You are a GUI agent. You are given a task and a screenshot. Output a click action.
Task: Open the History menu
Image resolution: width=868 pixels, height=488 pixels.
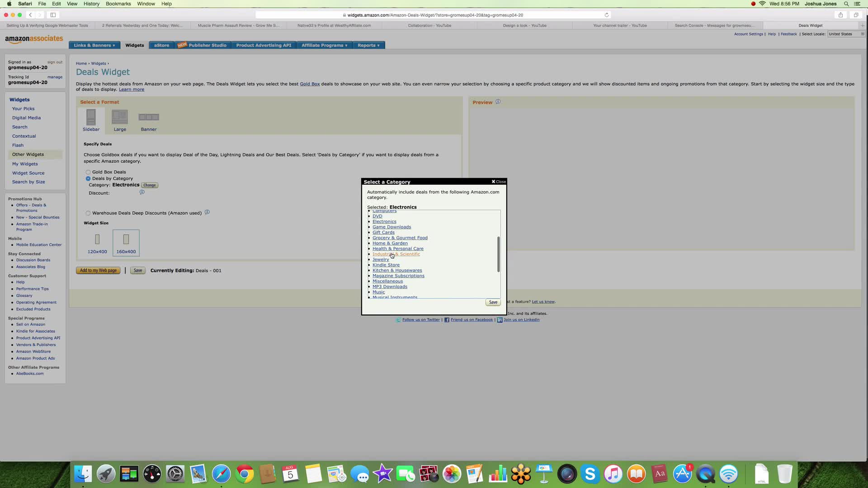pos(91,4)
